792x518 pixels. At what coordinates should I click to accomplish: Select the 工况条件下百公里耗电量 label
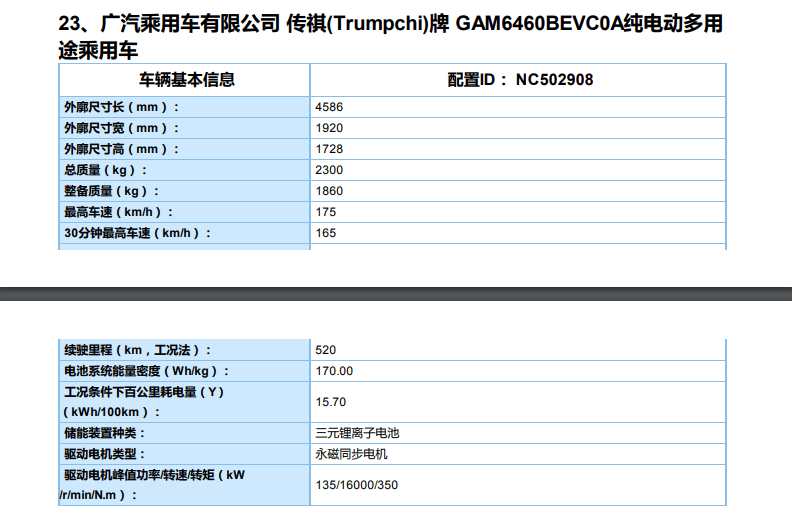point(143,402)
